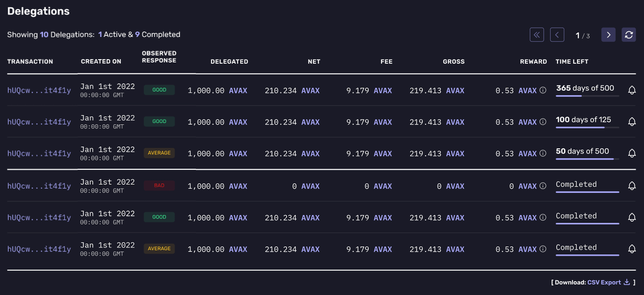Viewport: 644px width, 295px height.
Task: Click the progress bar under 50 days of 500
Action: click(587, 159)
